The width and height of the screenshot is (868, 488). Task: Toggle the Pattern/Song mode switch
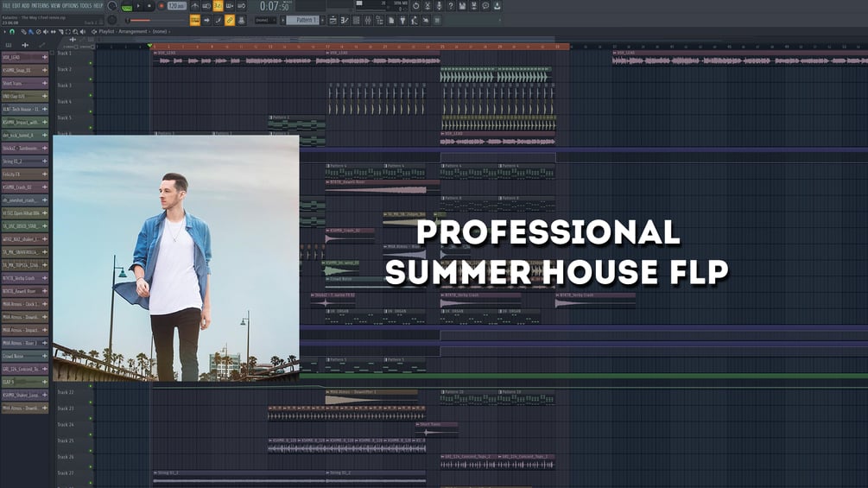pos(127,7)
